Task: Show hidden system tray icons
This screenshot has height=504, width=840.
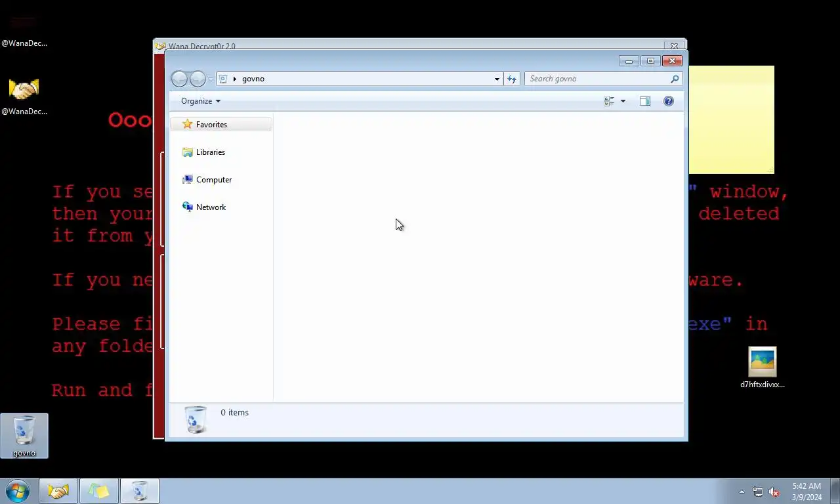Action: pyautogui.click(x=742, y=492)
